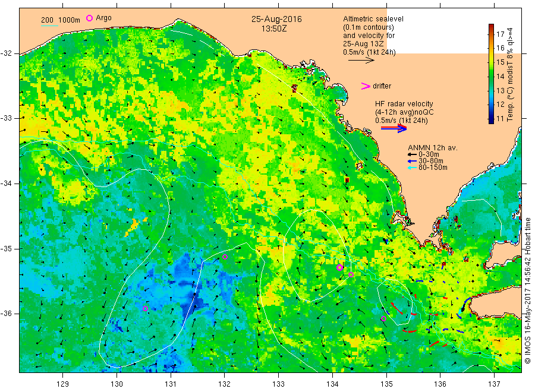The width and height of the screenshot is (535, 392).
Task: Select the bold Argo marker near 134.1E 35.3S
Action: pos(339,268)
